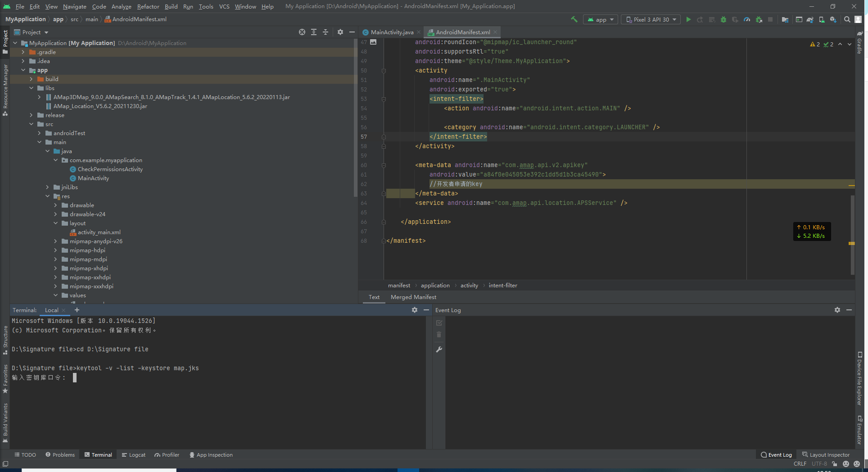Click Mark all as read icon in Event Log
This screenshot has height=472, width=868.
[439, 323]
